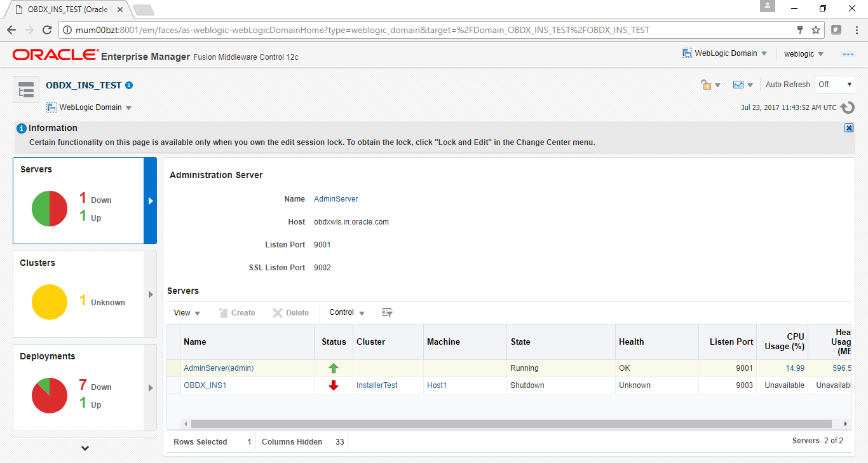The width and height of the screenshot is (868, 463).
Task: Open the Control menu in Servers toolbar
Action: (x=347, y=312)
